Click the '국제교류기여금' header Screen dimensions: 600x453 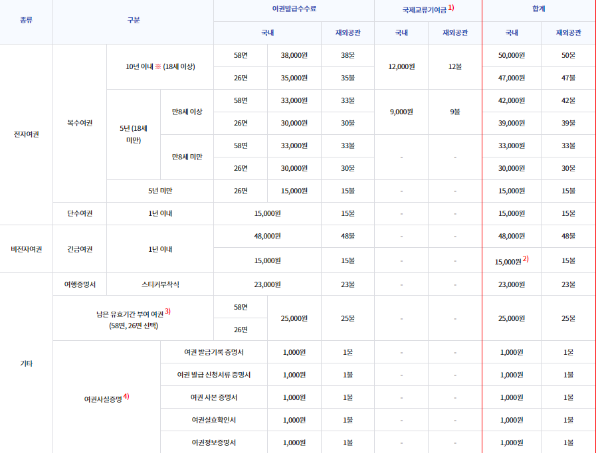tap(424, 10)
